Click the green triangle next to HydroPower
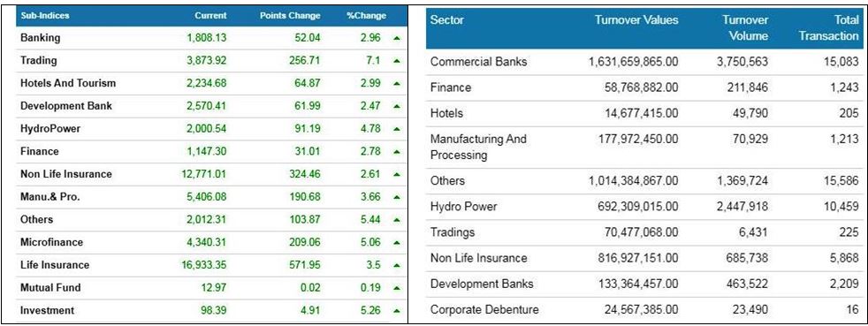The width and height of the screenshot is (868, 326). pos(396,130)
